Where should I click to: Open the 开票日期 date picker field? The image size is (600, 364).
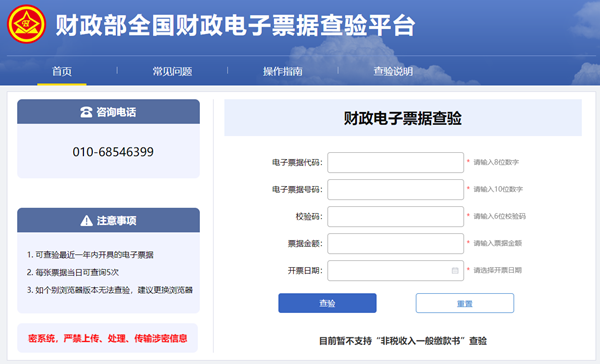395,271
